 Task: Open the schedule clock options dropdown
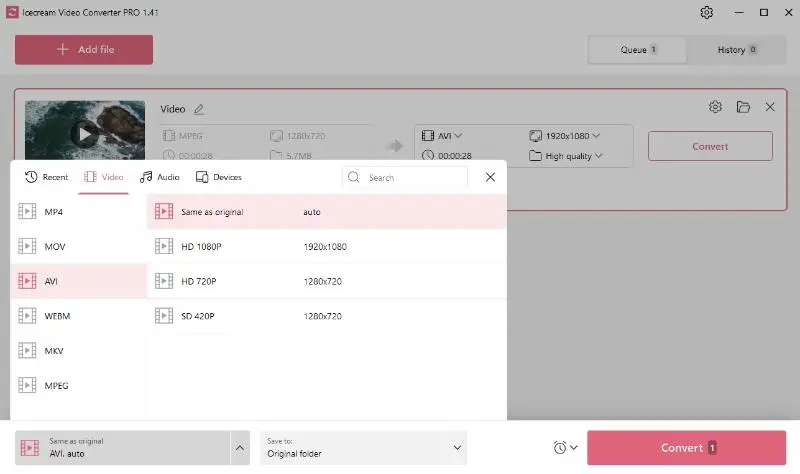pos(565,447)
